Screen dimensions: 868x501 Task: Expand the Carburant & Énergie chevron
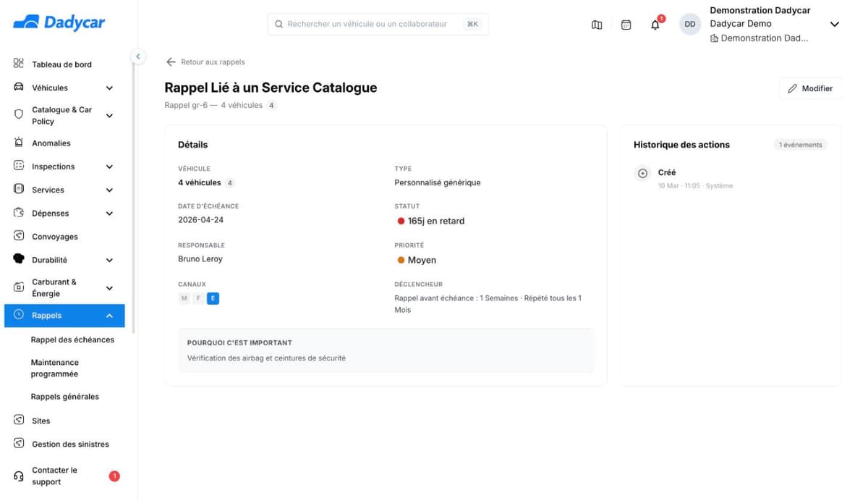pyautogui.click(x=109, y=288)
